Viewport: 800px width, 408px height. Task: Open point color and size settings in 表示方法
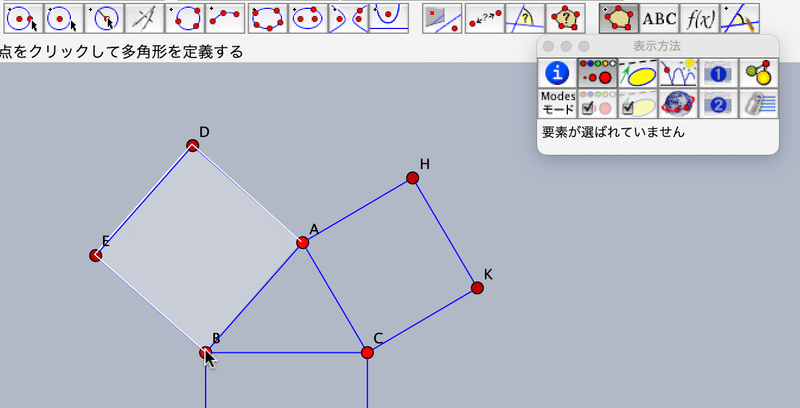[x=597, y=73]
